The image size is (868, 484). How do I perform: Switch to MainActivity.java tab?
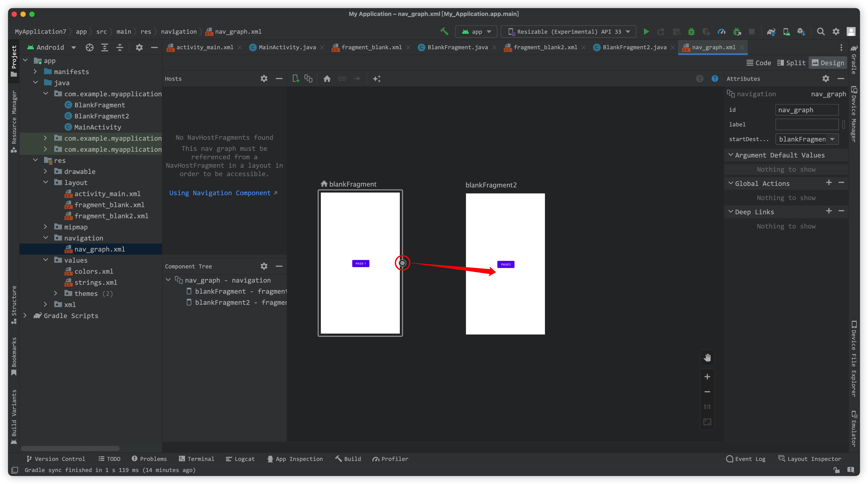[x=287, y=47]
